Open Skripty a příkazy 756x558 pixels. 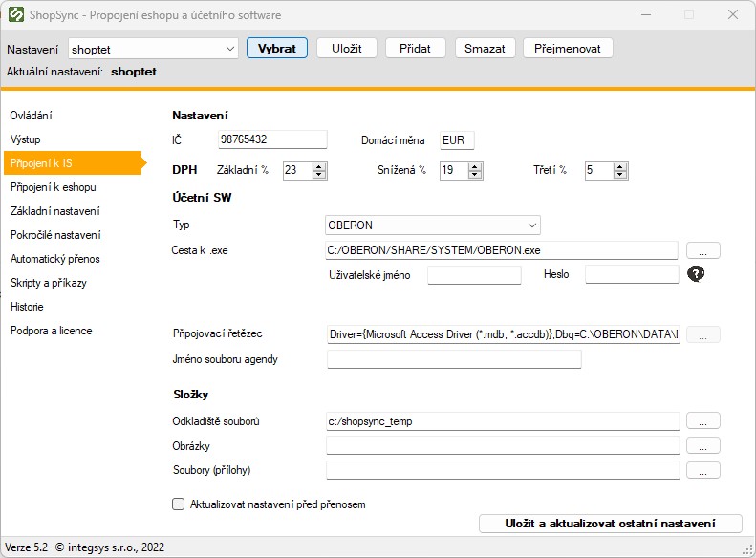pos(49,283)
